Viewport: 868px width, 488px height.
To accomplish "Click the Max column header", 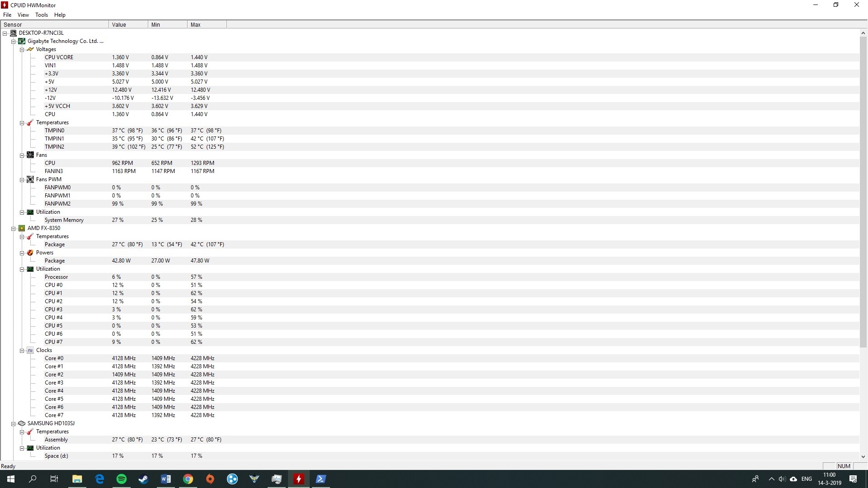I will (x=206, y=24).
